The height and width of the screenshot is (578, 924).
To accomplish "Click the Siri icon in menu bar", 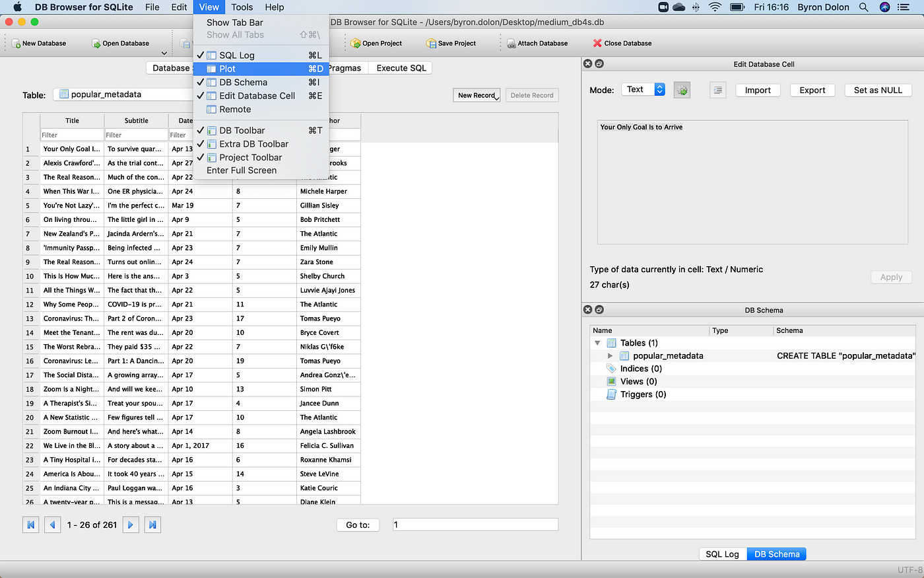I will 885,7.
